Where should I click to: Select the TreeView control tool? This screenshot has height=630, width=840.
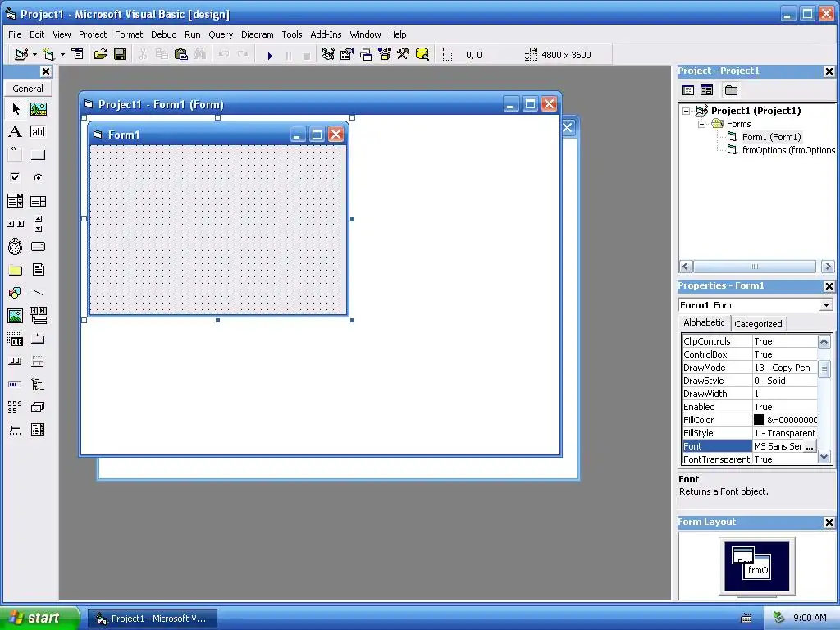coord(38,384)
